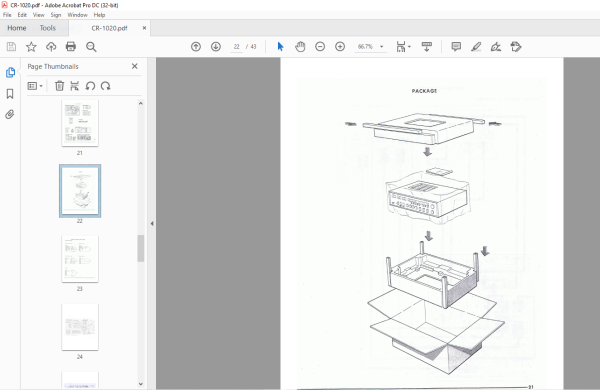The image size is (600, 390).
Task: Click the thumbnails panel scrollbar handle
Action: [x=141, y=248]
